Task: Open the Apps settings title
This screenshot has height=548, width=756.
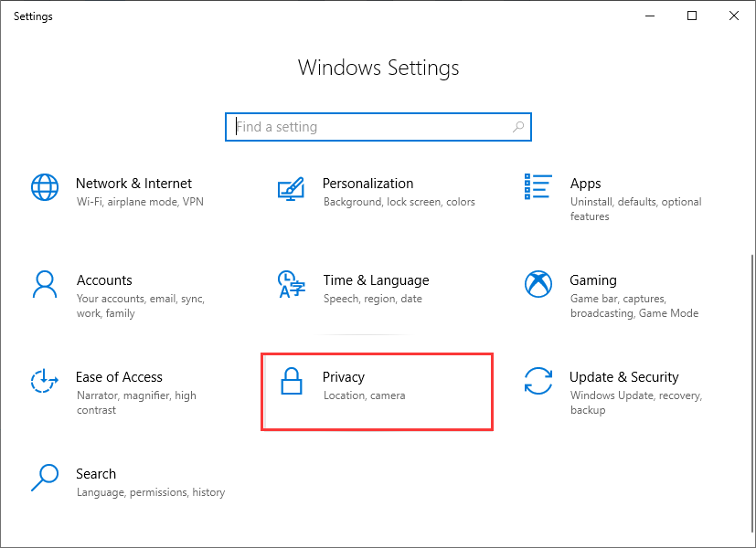Action: point(585,184)
